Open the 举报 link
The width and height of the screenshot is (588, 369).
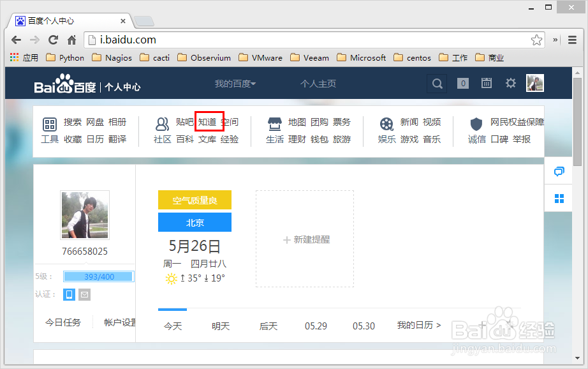click(x=522, y=139)
